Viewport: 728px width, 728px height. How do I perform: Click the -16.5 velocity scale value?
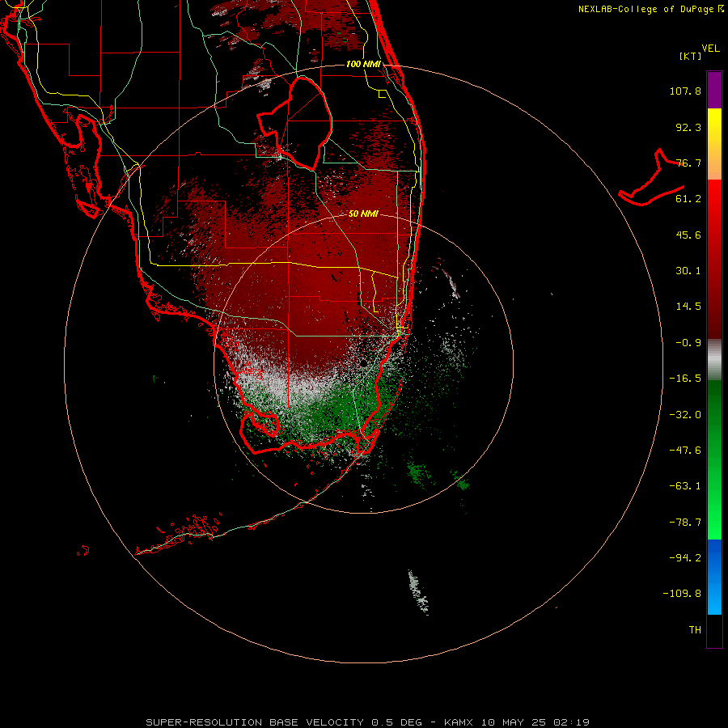[685, 379]
